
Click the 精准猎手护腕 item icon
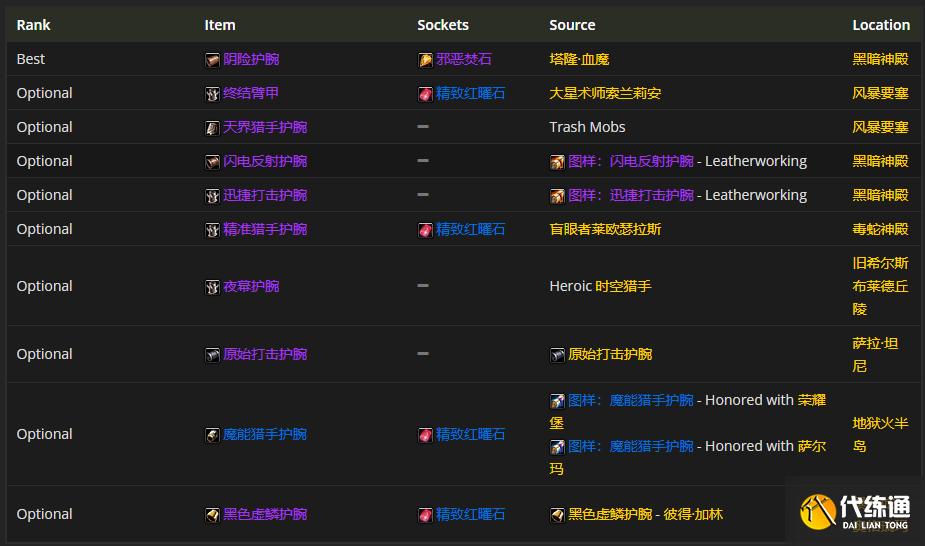tap(212, 230)
